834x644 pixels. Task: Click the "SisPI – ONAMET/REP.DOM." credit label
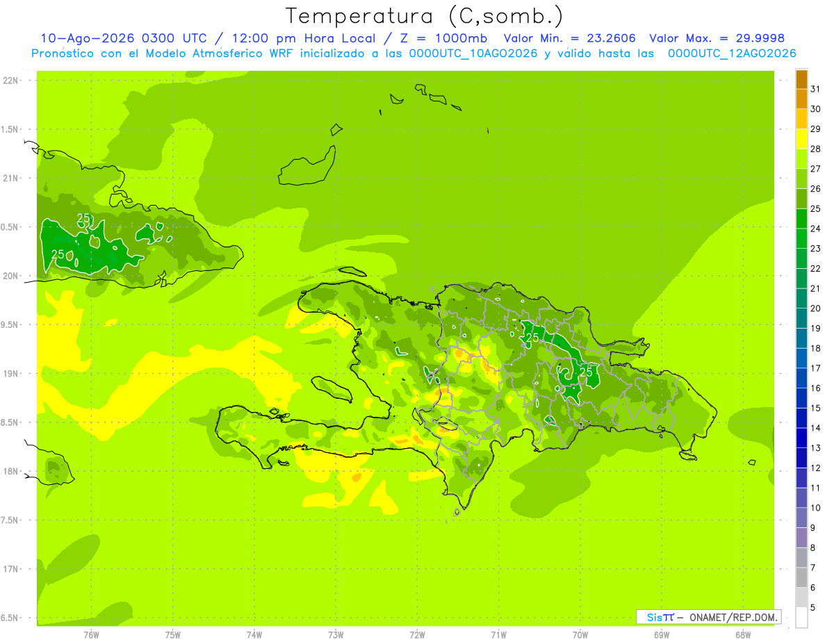click(x=709, y=617)
